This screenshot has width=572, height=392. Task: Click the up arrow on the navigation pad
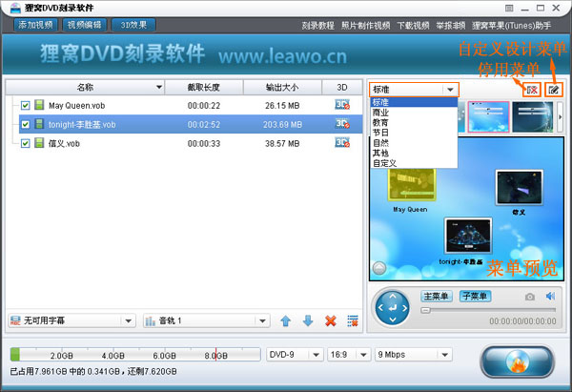point(393,297)
